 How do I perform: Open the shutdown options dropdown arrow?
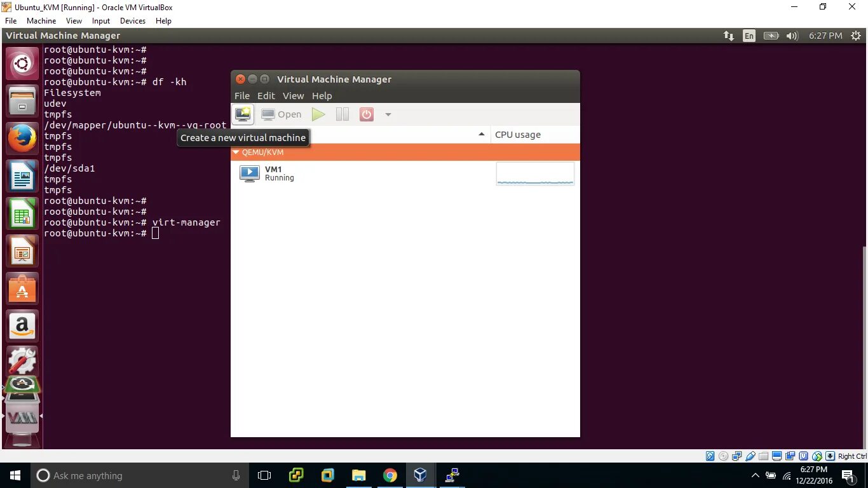pos(388,115)
